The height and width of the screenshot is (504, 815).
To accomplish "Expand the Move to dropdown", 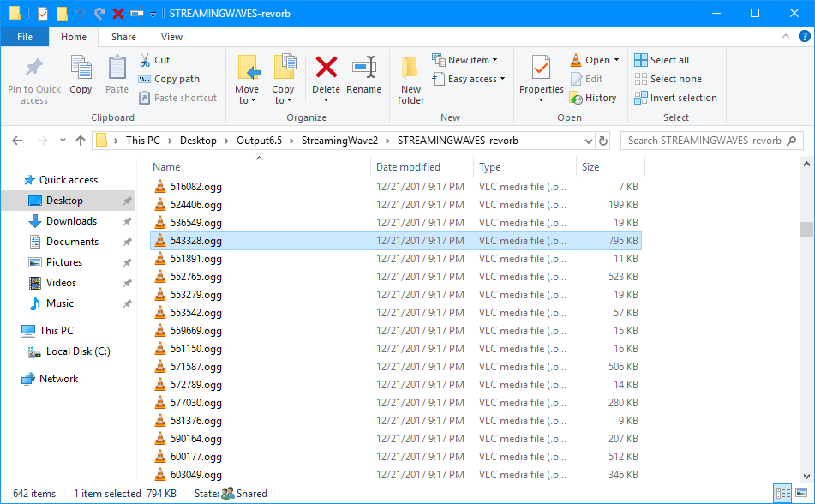I will (x=247, y=100).
